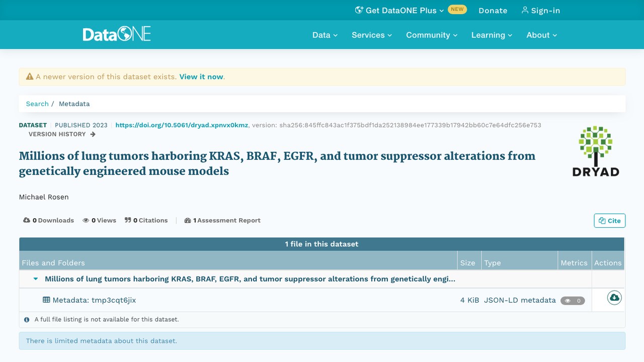Image resolution: width=644 pixels, height=362 pixels.
Task: Click the 4 KiB size cell
Action: (x=469, y=300)
